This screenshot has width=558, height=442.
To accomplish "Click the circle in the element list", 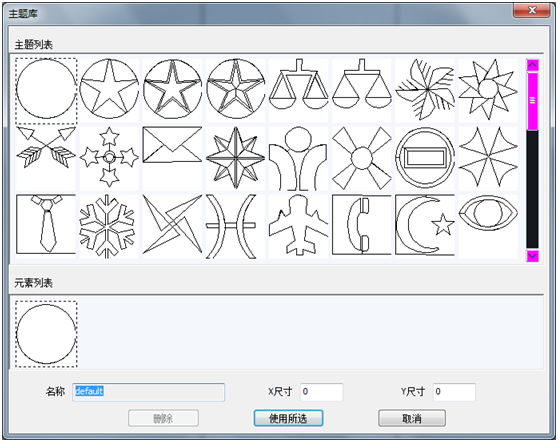I will pos(46,334).
